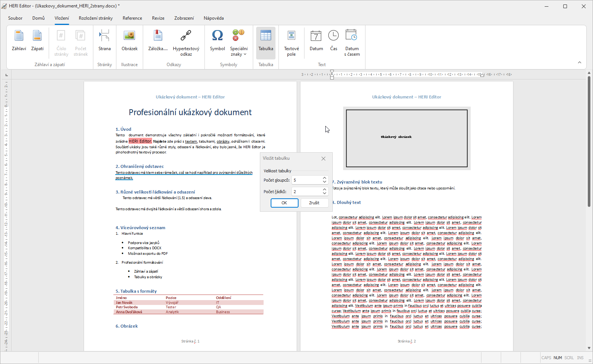Insert a Hypertextový odkaz link
The height and width of the screenshot is (364, 593).
tap(186, 40)
